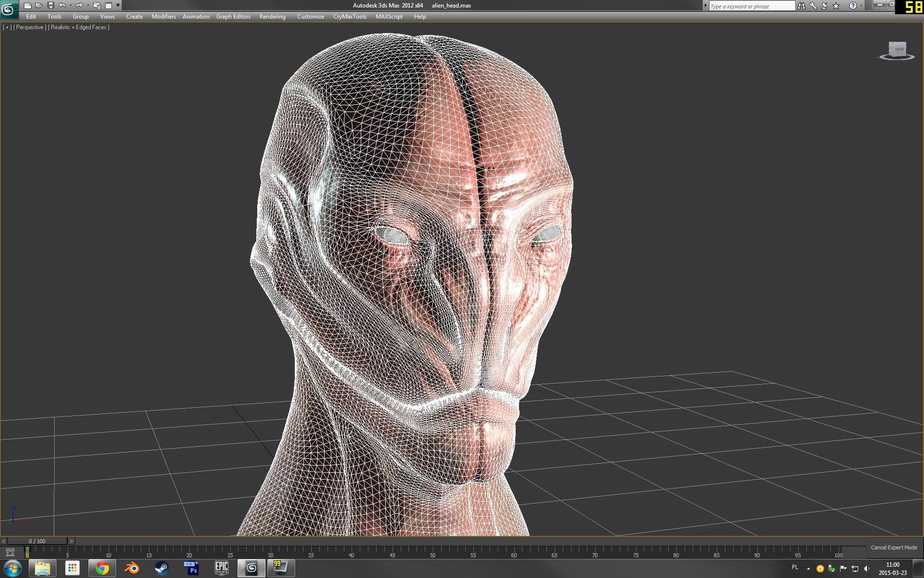
Task: Launch Epic Games from the taskbar
Action: tap(221, 568)
